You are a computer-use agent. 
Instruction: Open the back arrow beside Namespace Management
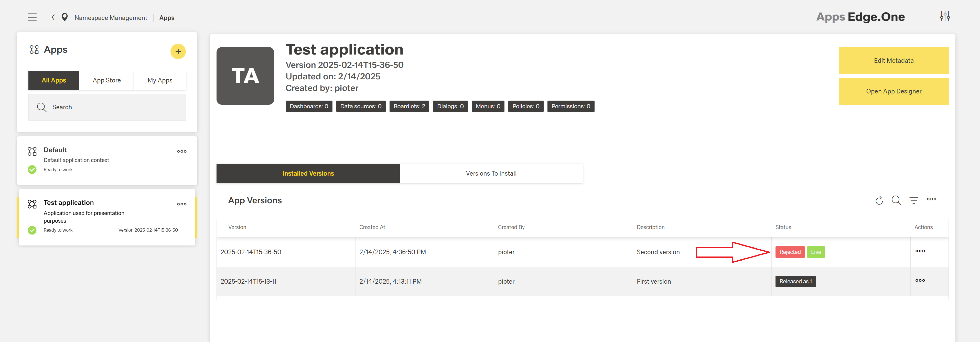(53, 17)
